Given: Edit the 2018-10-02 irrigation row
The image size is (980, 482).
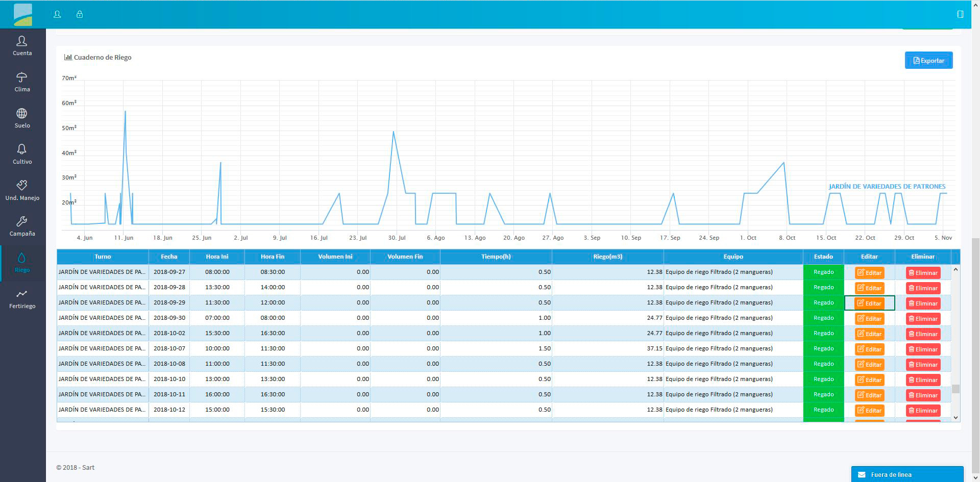Looking at the screenshot, I should pyautogui.click(x=869, y=334).
